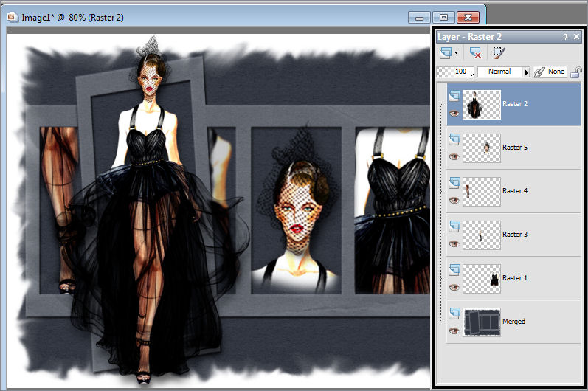Select the Raster 4 layer thumbnail
The image size is (588, 391).
(482, 192)
